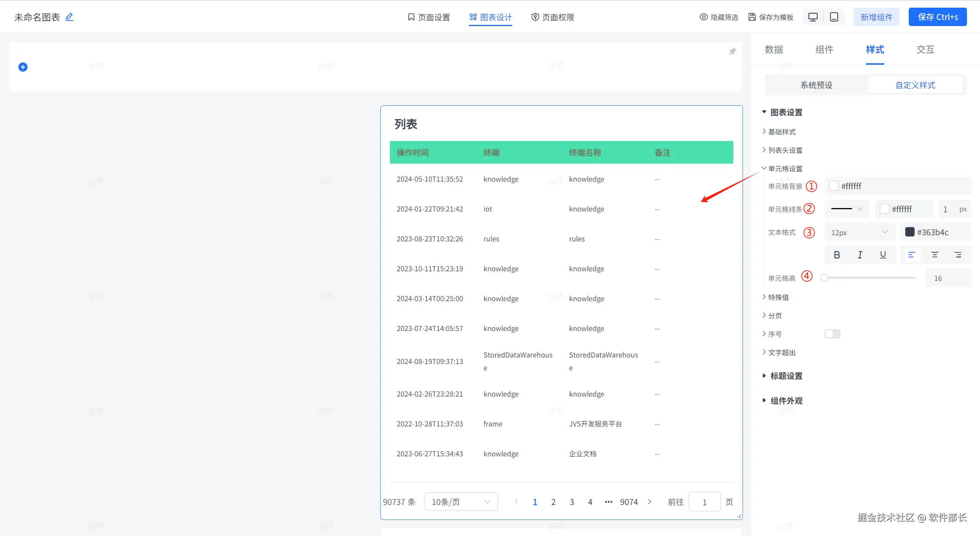Screen dimensions: 980x536
Task: Click the pin icon on filter bar
Action: point(732,51)
